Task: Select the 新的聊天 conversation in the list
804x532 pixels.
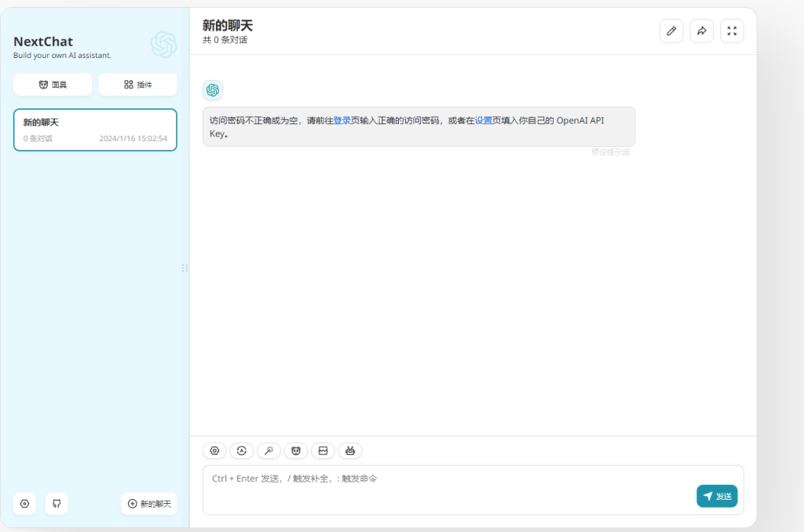Action: pos(95,129)
